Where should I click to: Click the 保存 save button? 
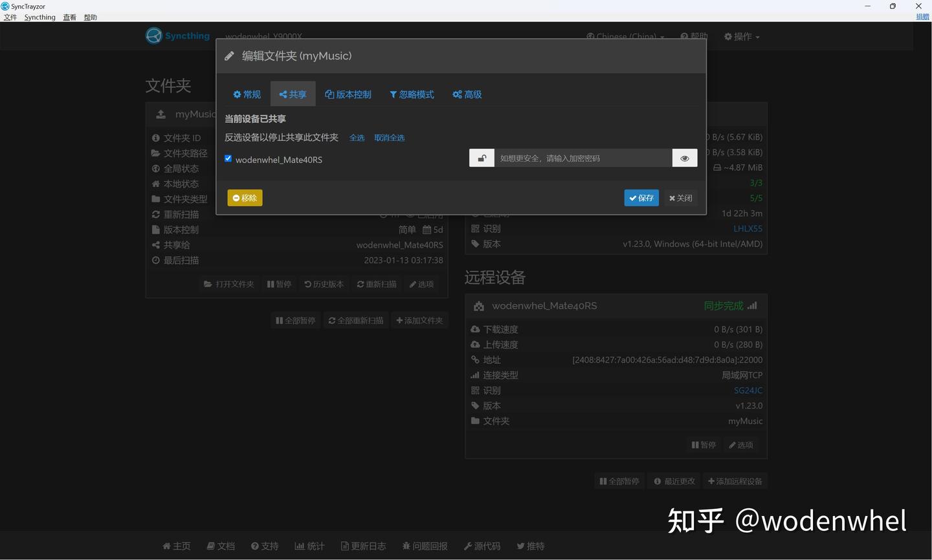click(x=641, y=198)
